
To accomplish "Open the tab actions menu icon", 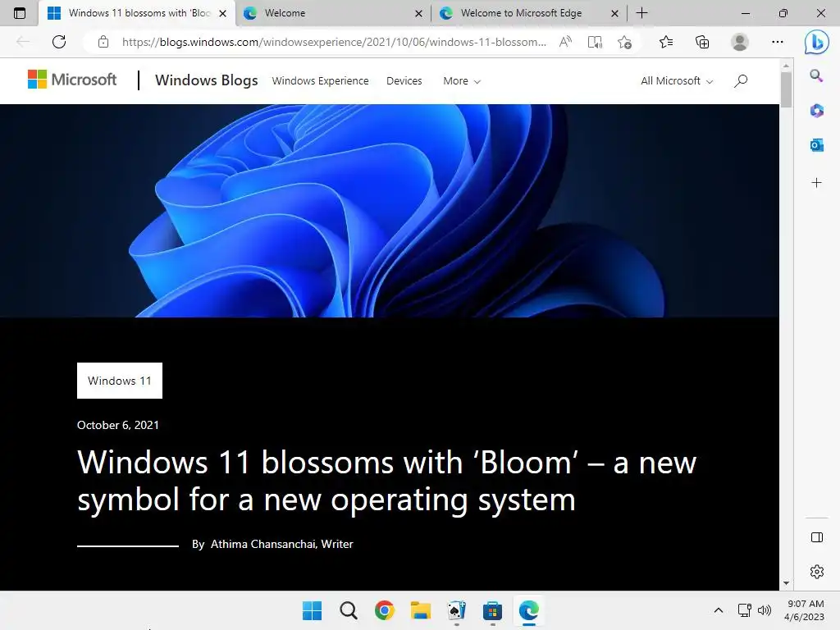I will point(20,13).
